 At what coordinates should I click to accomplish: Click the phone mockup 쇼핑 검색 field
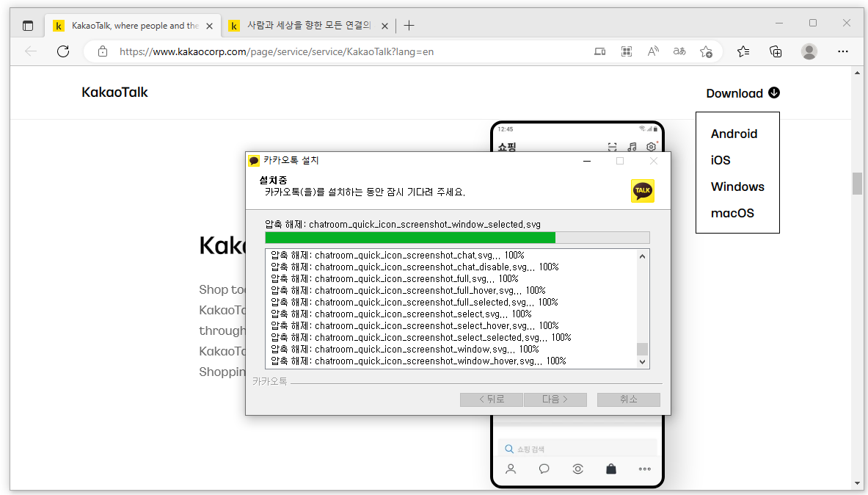[x=577, y=449]
